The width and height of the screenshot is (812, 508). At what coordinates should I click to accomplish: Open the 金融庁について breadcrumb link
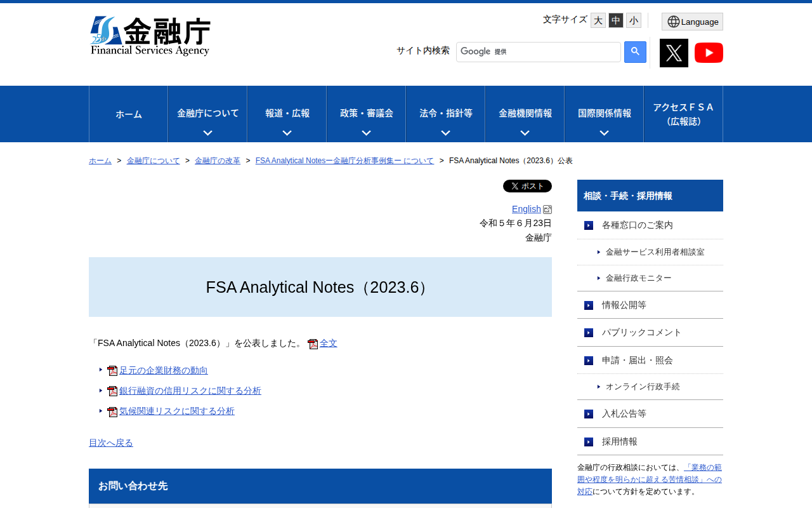coord(154,161)
